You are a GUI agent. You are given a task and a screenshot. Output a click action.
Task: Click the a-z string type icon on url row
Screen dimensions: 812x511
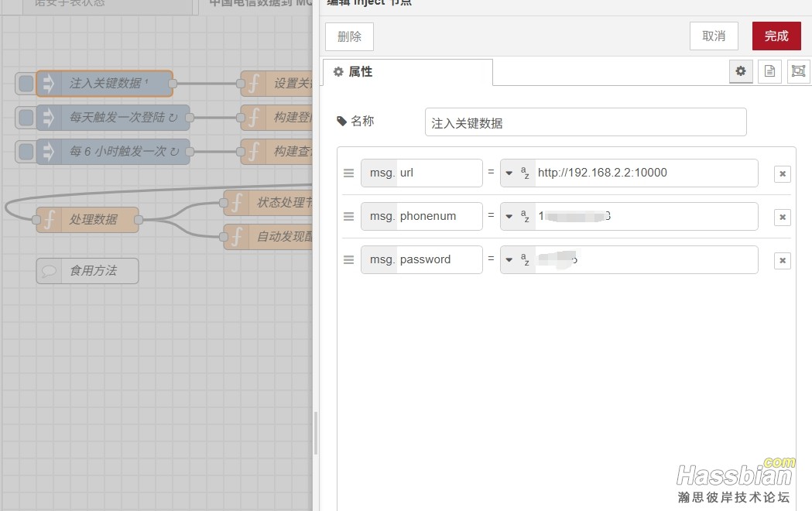525,173
